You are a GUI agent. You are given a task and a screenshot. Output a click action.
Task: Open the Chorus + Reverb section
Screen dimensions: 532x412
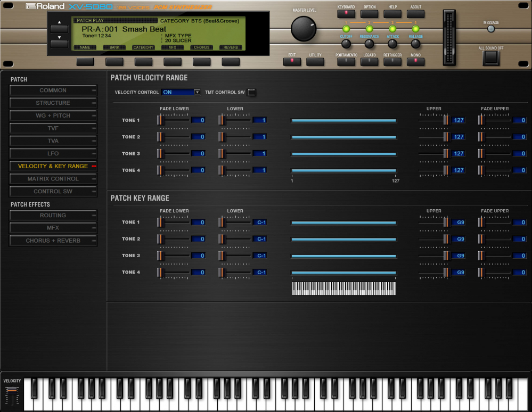pyautogui.click(x=53, y=241)
